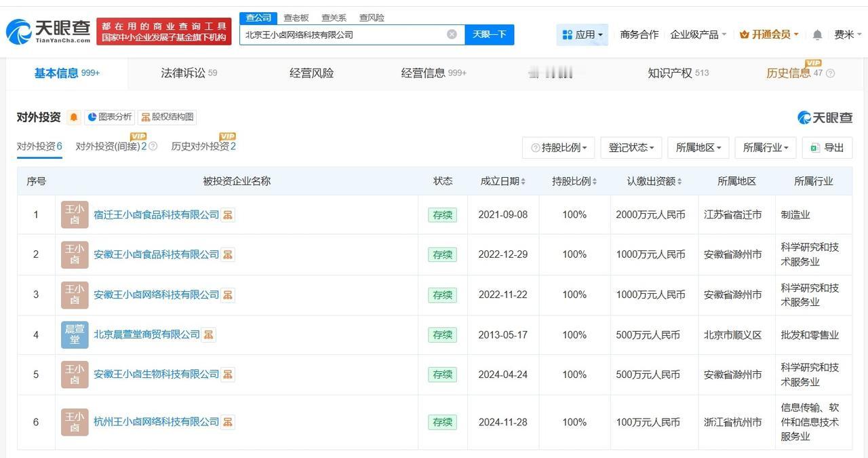Click inside the company search input field

pyautogui.click(x=339, y=34)
